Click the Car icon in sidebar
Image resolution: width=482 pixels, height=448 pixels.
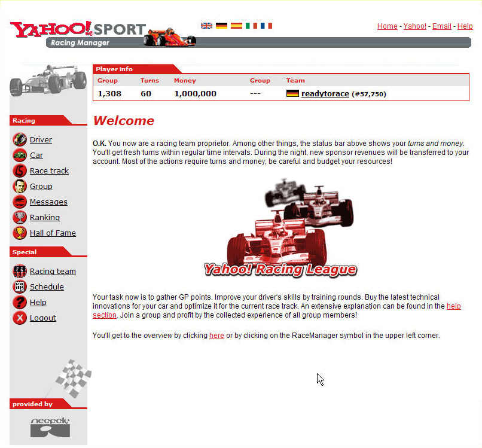(20, 155)
